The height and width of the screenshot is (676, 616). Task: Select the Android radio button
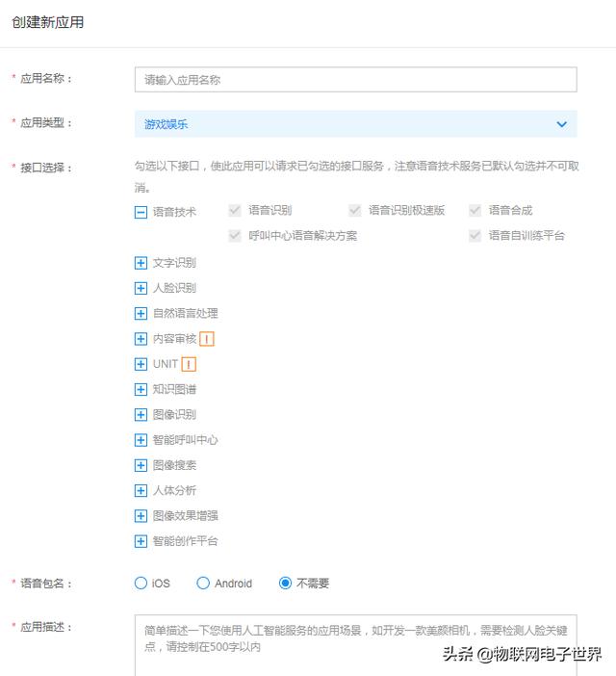(203, 583)
